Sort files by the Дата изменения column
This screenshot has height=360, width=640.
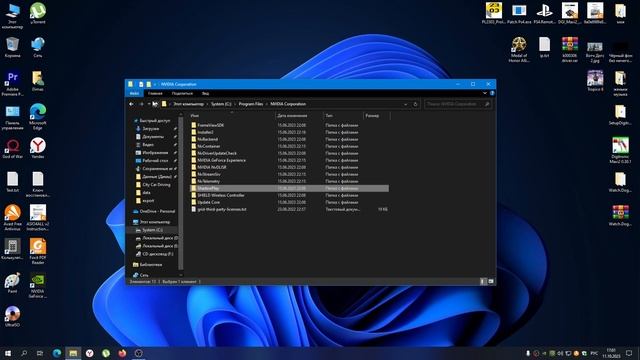click(299, 116)
